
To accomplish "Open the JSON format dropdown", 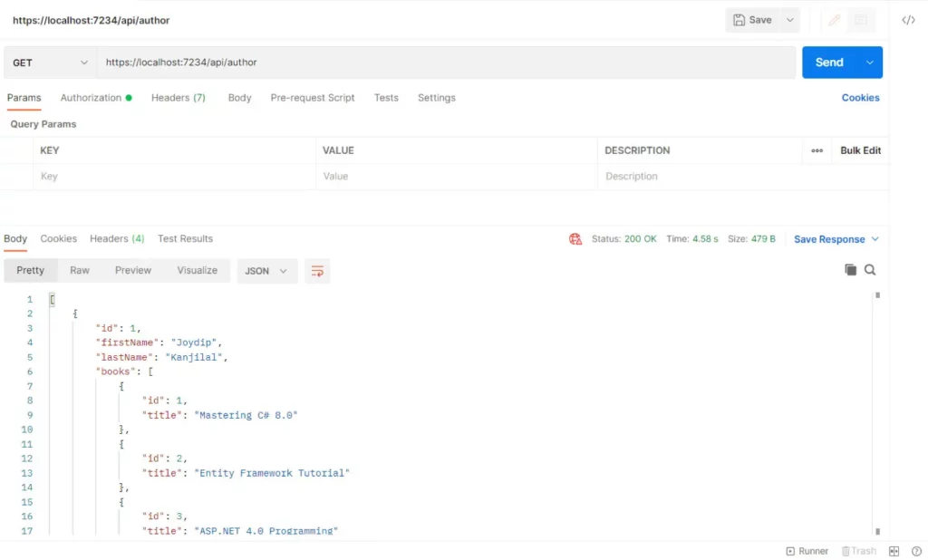I will 267,271.
